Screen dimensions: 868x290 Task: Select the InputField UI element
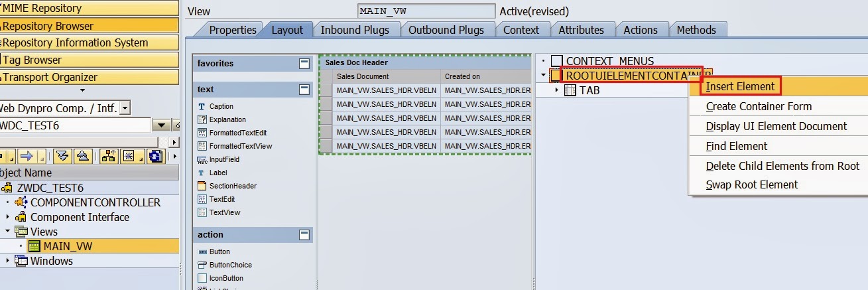(224, 159)
